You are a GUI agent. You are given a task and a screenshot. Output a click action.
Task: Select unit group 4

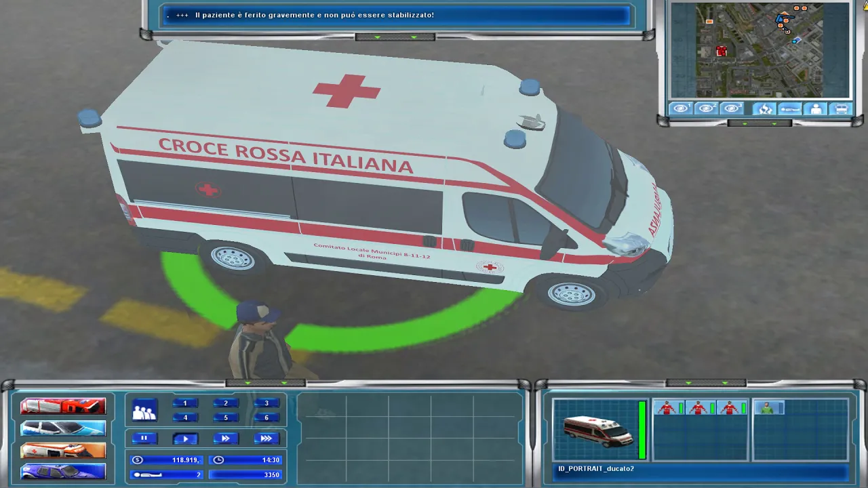(x=185, y=418)
